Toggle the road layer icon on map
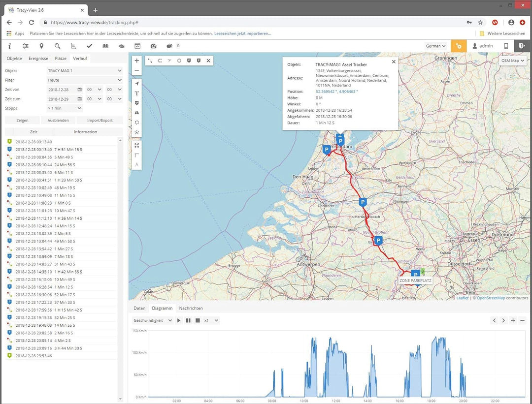 [137, 113]
